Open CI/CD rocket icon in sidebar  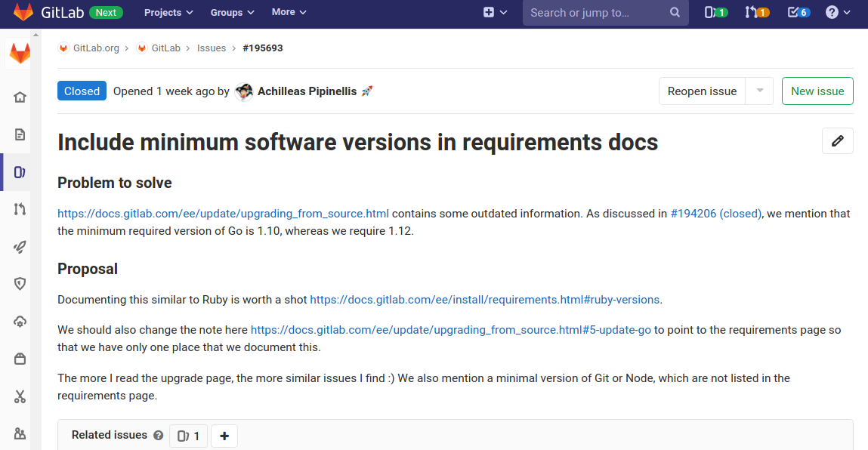[20, 247]
